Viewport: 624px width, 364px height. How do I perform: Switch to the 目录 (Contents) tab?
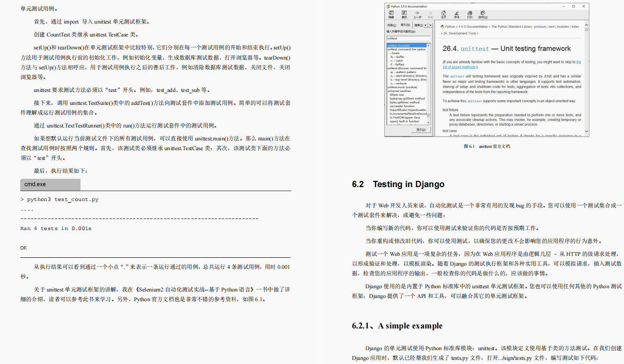(x=392, y=25)
